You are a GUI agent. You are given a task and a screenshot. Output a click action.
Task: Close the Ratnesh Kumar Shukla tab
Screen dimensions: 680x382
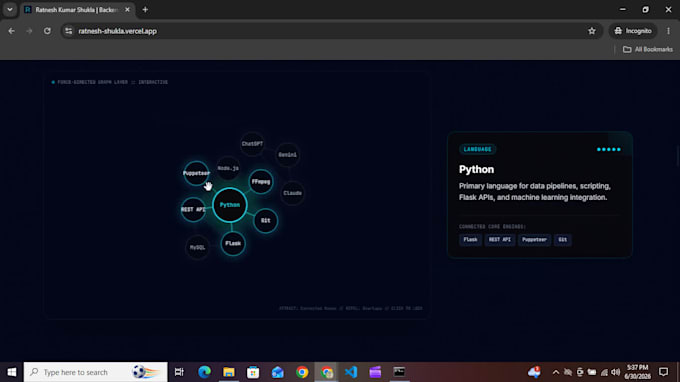pyautogui.click(x=127, y=10)
